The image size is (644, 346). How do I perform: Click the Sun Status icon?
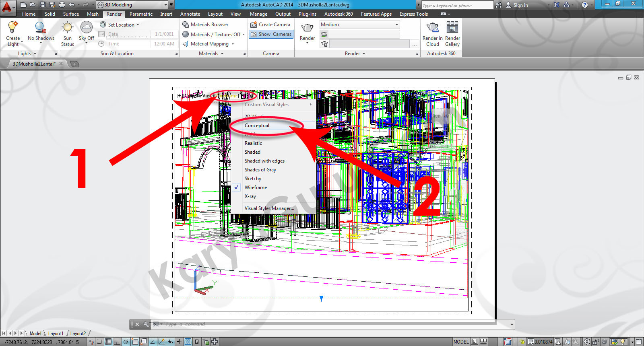click(67, 28)
